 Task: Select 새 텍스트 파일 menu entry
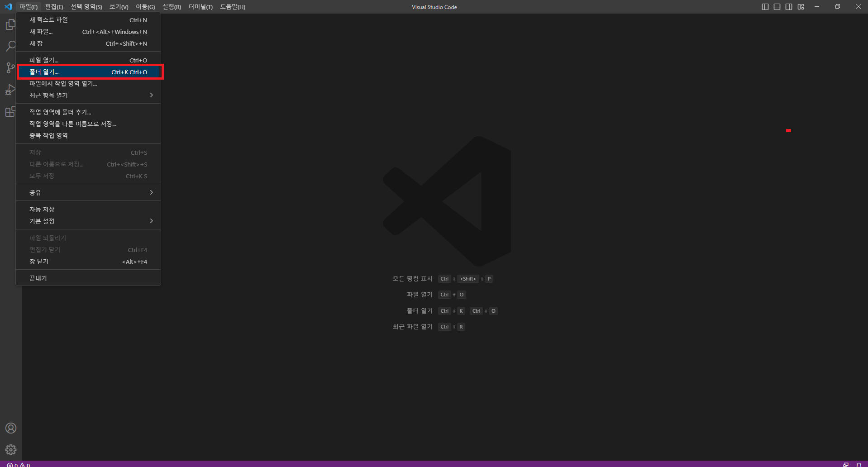coord(88,20)
